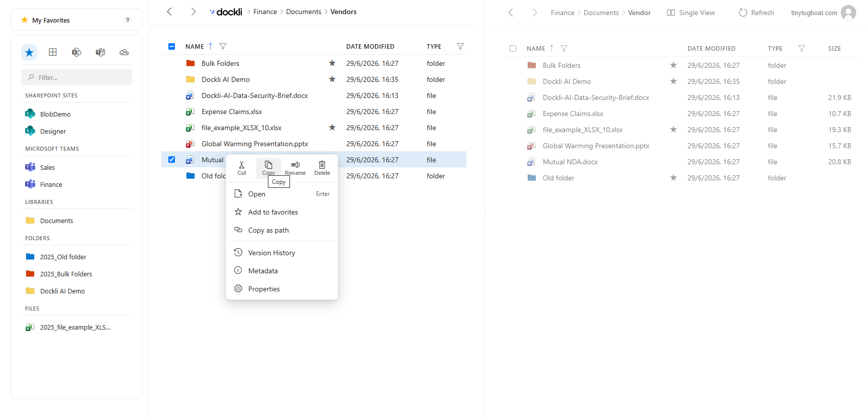Sort by NAME arrow in right pane
Image resolution: width=868 pixels, height=419 pixels.
(x=552, y=48)
